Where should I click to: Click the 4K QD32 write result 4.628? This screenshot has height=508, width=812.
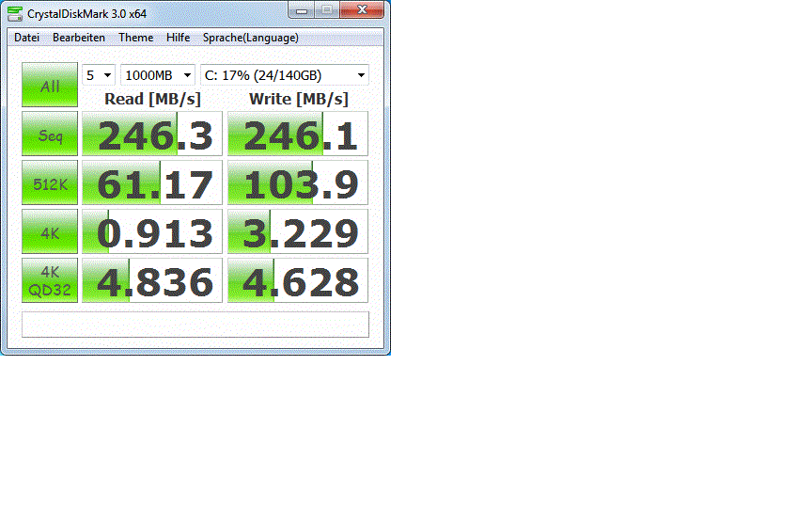(298, 280)
